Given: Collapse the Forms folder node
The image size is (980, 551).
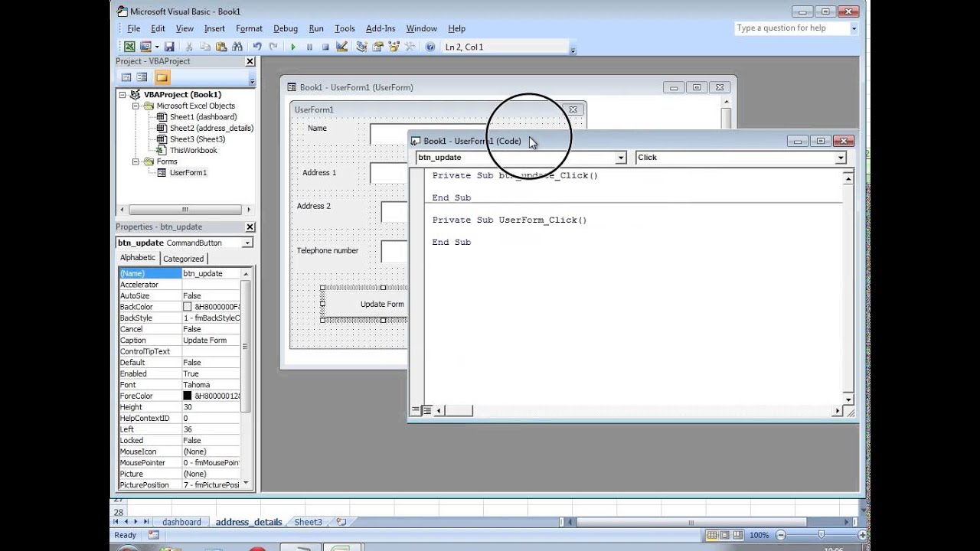Looking at the screenshot, I should pos(136,161).
